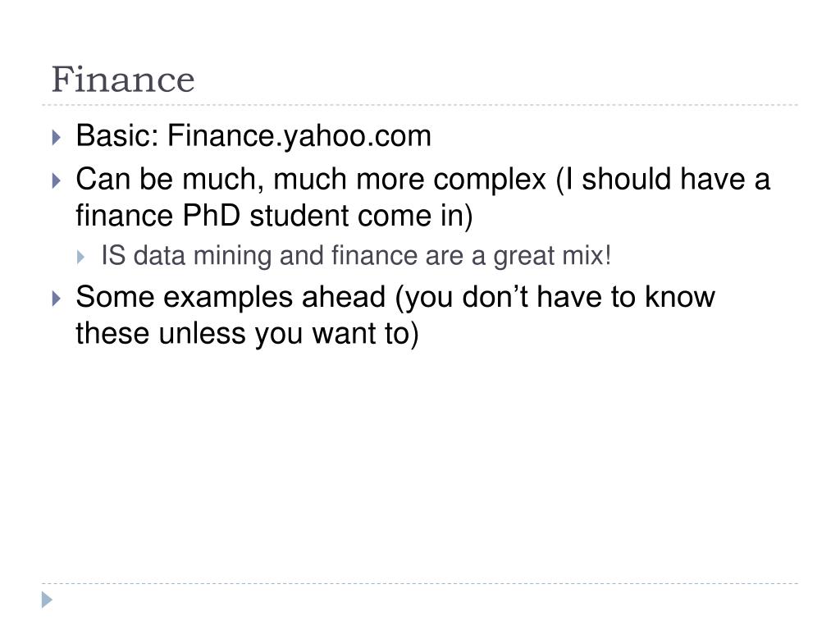840x630 pixels.
Task: Click the bullet arrow beside Some examples ahead
Action: pyautogui.click(x=57, y=299)
